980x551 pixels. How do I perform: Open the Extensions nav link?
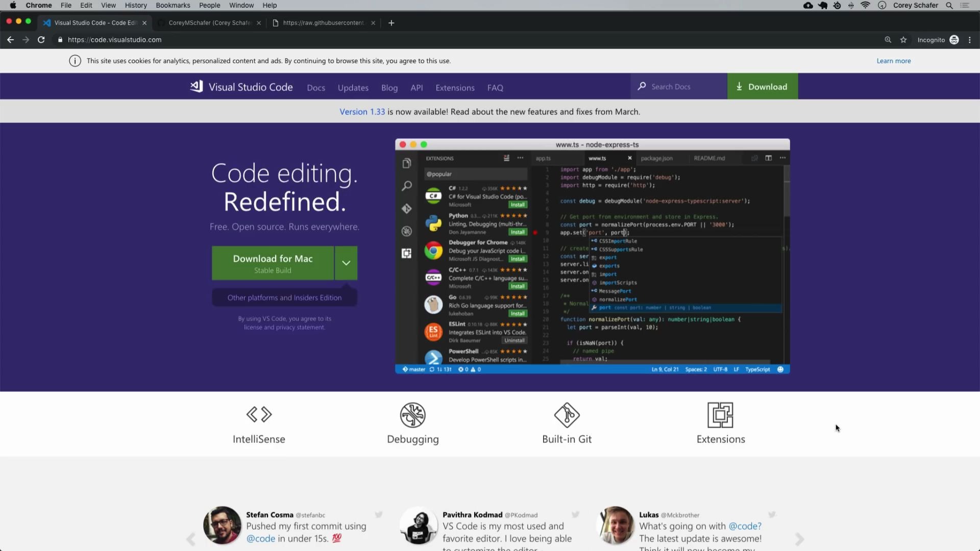tap(455, 88)
